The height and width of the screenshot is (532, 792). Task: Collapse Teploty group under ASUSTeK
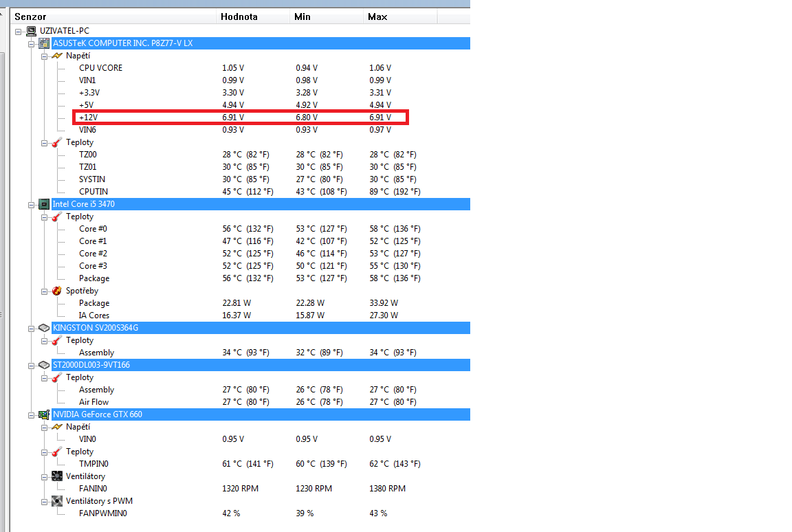(x=45, y=143)
